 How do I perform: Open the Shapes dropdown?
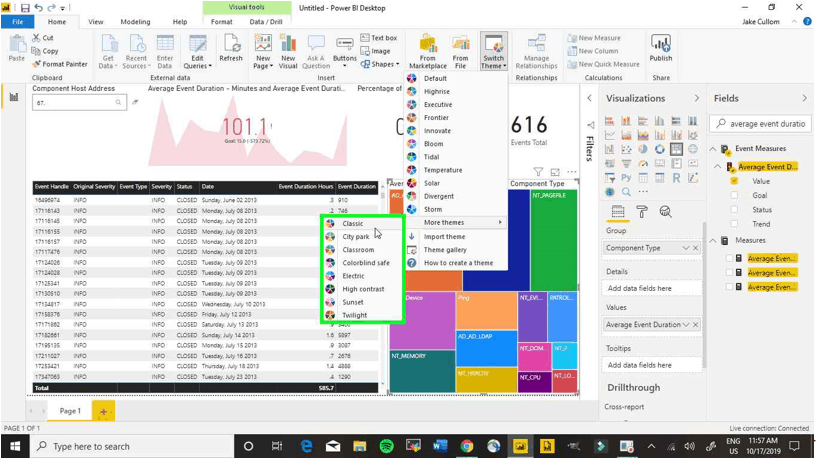(x=380, y=64)
